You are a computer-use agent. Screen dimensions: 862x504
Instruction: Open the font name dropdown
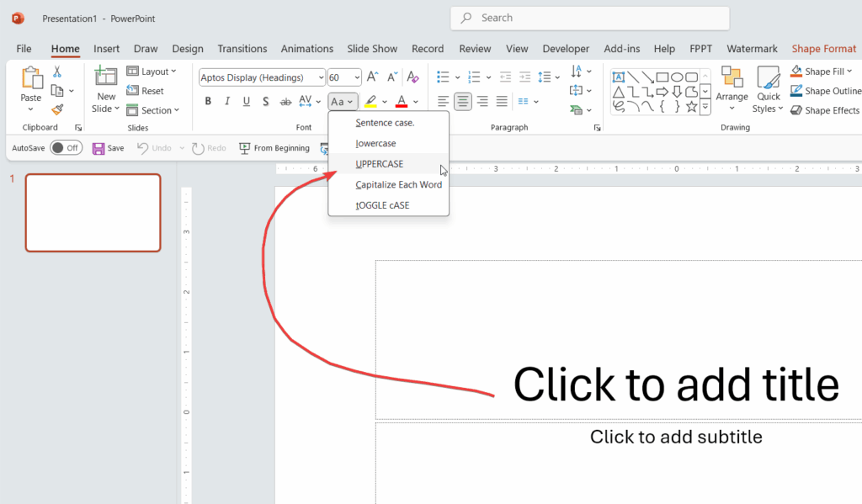pos(321,77)
